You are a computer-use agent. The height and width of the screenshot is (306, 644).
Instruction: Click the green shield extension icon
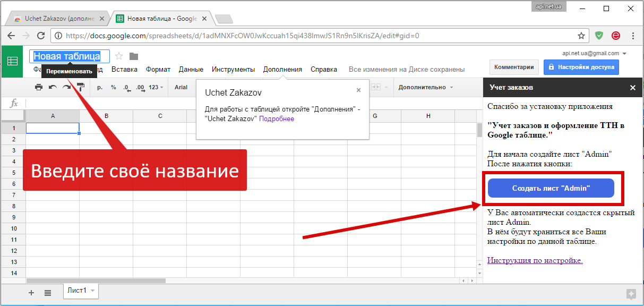click(599, 36)
